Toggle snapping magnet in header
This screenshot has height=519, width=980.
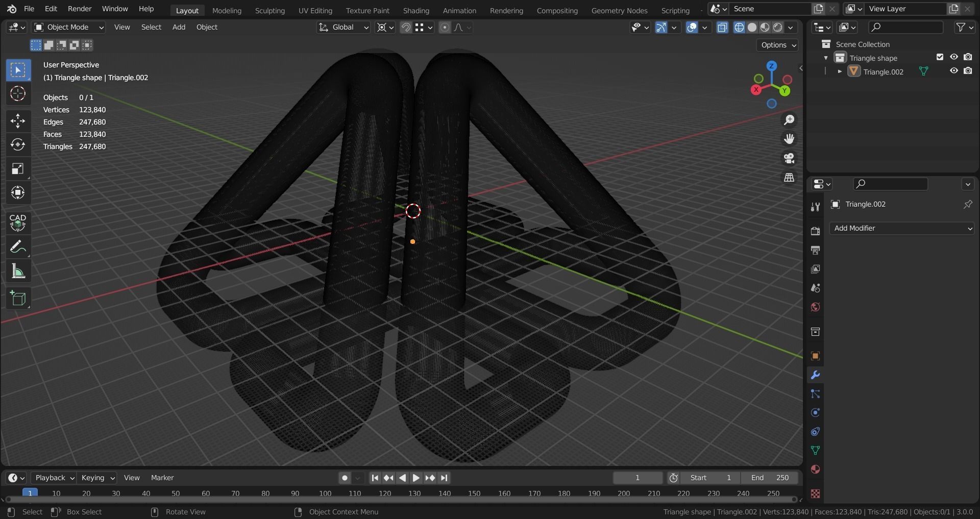pyautogui.click(x=406, y=28)
